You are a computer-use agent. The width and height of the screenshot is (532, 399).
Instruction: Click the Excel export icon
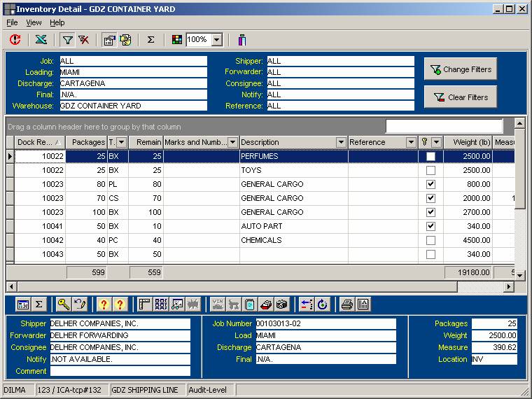pyautogui.click(x=41, y=40)
